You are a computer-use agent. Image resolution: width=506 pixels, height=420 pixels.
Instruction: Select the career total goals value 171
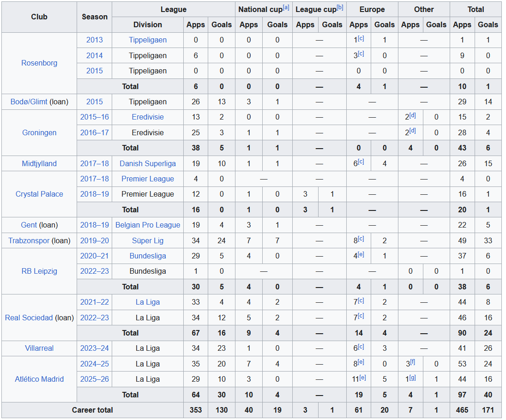click(488, 410)
